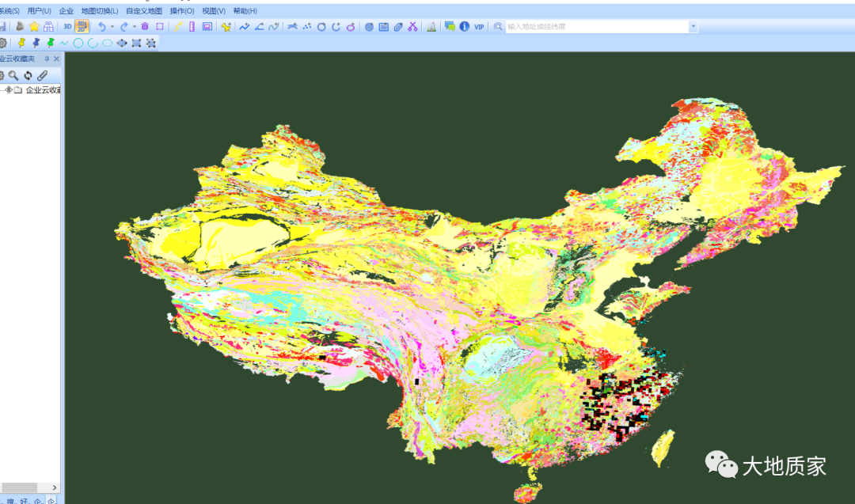The image size is (855, 504).
Task: Click the blue rectangle with corner handles
Action: coord(136,43)
